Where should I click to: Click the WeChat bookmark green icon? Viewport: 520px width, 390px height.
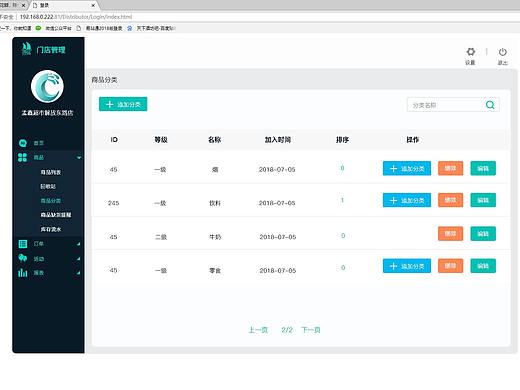38,28
